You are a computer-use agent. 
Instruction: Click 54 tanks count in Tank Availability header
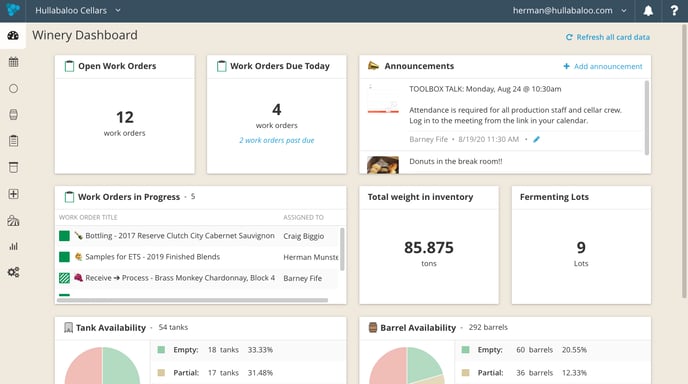[173, 327]
